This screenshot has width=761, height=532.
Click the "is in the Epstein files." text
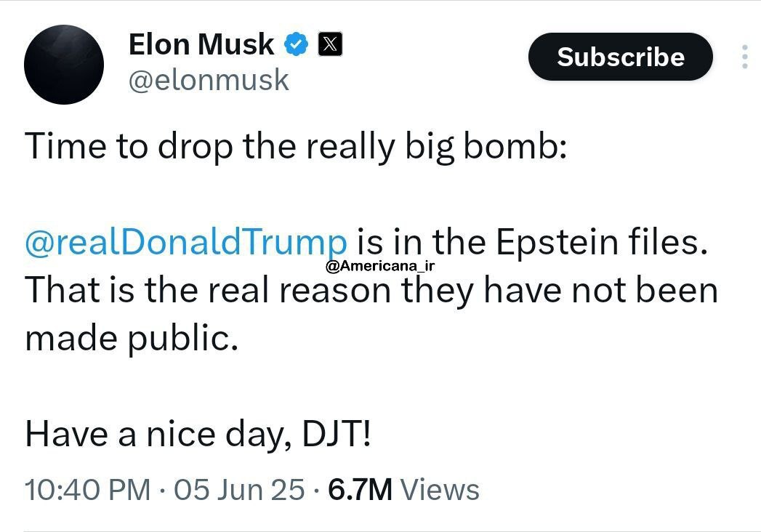click(x=531, y=243)
